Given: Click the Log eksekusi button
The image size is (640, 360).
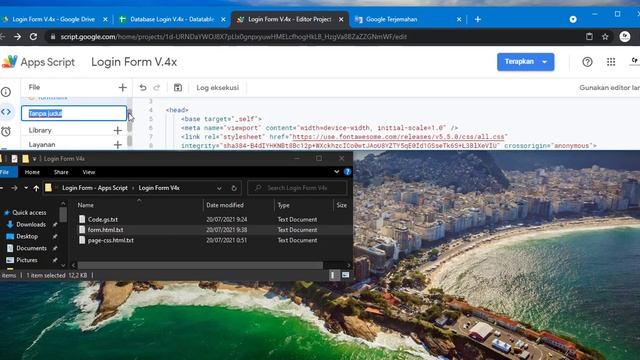Looking at the screenshot, I should pyautogui.click(x=218, y=87).
